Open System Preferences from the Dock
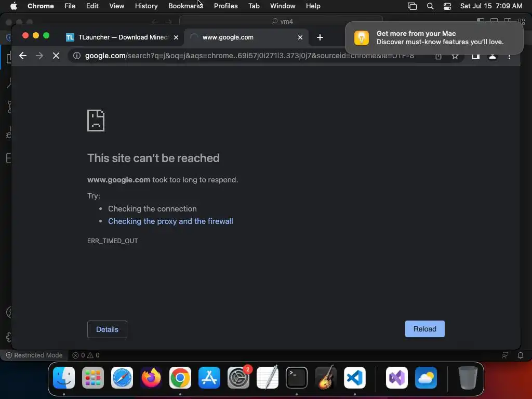Screen dimensions: 532x399 click(238, 378)
